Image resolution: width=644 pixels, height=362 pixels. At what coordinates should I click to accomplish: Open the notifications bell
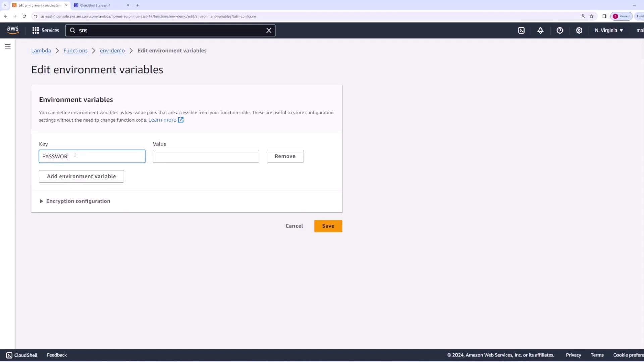pyautogui.click(x=540, y=31)
